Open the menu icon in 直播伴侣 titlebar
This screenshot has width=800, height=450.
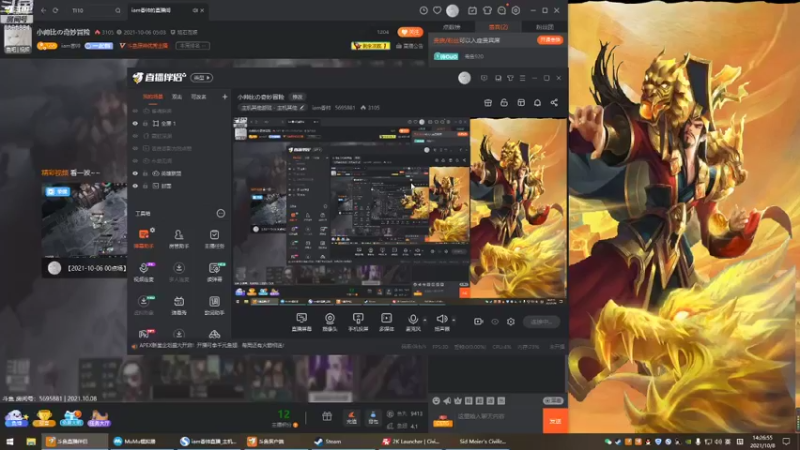tap(522, 78)
